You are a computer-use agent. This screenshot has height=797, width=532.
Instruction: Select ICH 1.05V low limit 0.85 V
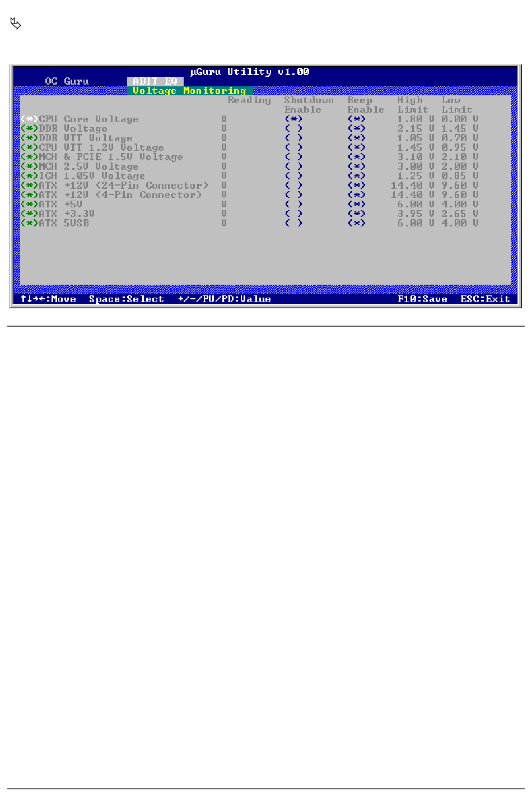coord(460,176)
